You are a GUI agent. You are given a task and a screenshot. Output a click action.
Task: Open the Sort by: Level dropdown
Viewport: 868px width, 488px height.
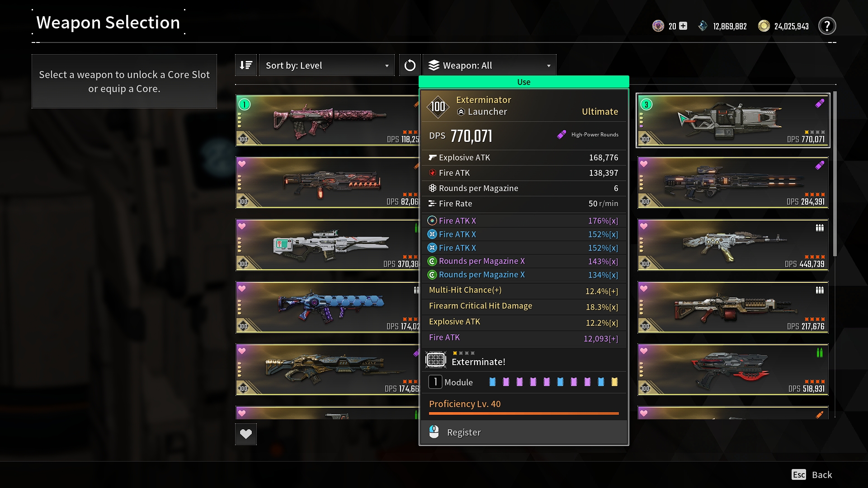(326, 65)
